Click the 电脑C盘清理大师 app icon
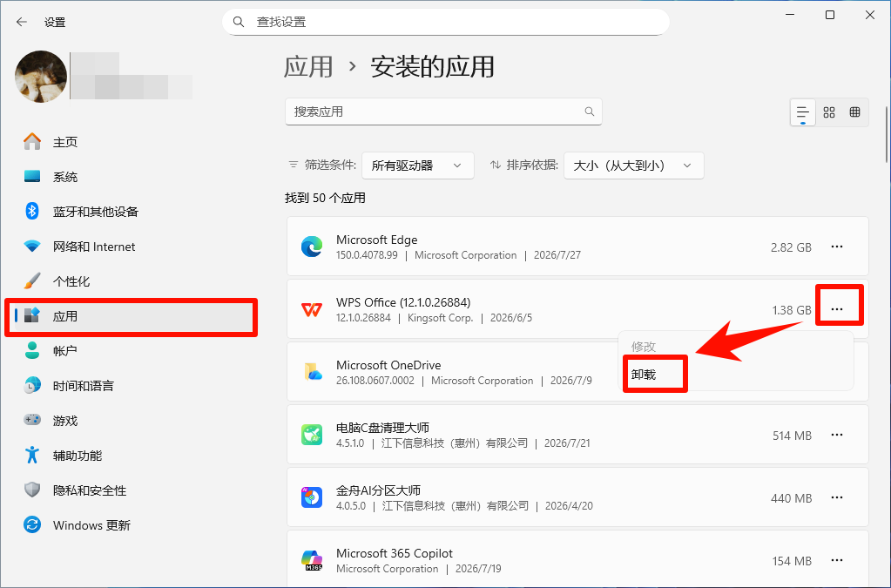Viewport: 891px width, 588px height. tap(312, 435)
